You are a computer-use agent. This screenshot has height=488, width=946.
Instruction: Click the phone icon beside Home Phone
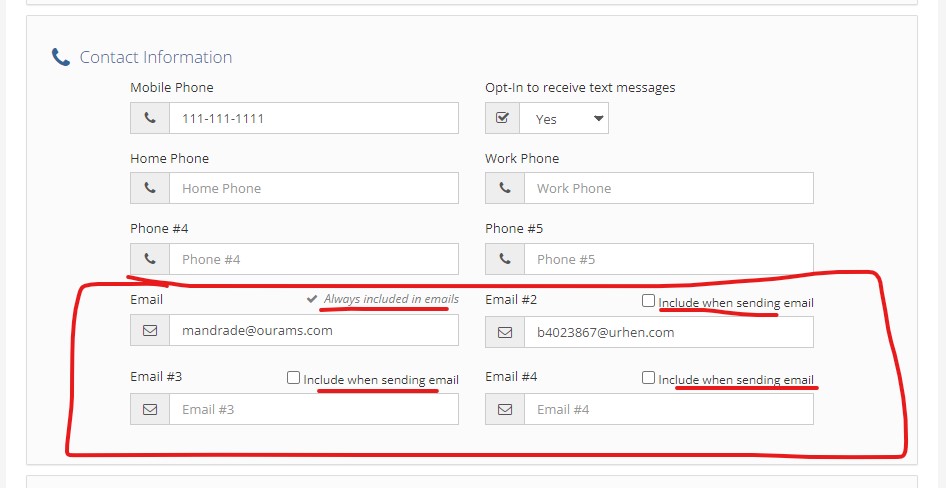click(150, 188)
